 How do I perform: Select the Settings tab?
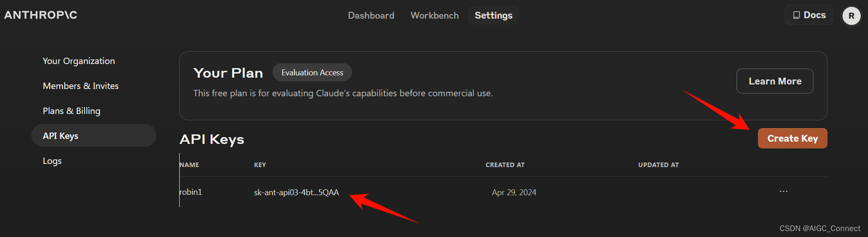point(494,15)
